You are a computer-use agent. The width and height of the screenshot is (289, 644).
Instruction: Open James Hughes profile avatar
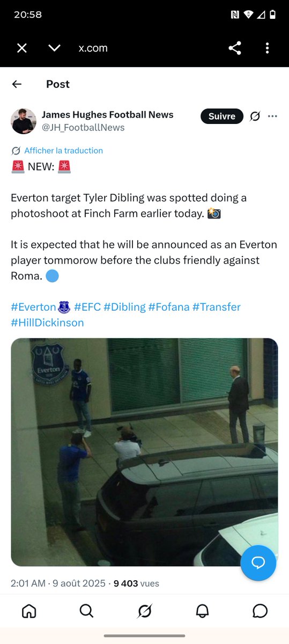(24, 121)
